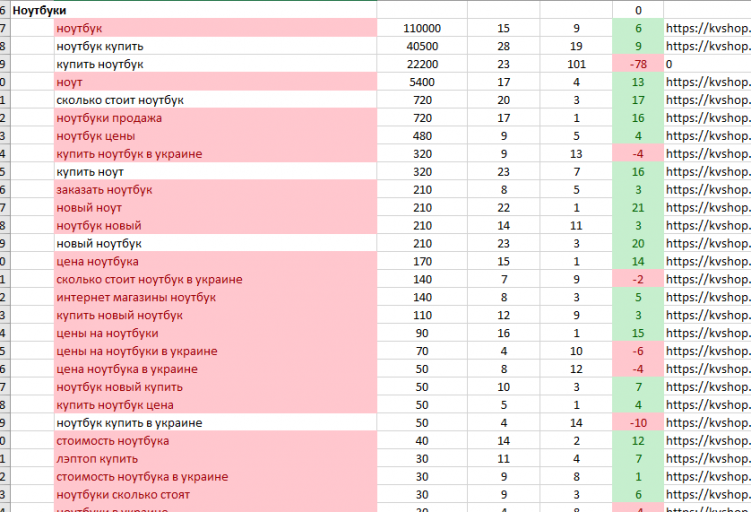Viewport: 751px width, 512px height.
Task: Click cell "цена ноутбука в украине"
Action: [x=216, y=369]
